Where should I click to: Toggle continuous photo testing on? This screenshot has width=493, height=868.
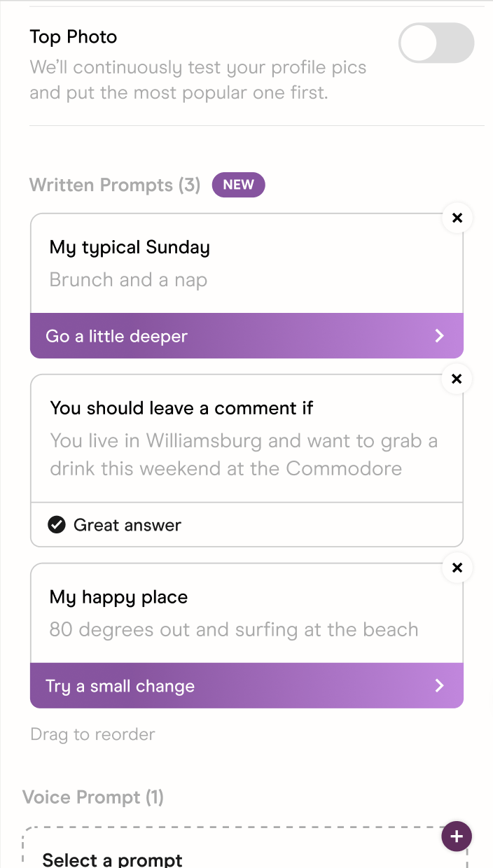[x=436, y=43]
